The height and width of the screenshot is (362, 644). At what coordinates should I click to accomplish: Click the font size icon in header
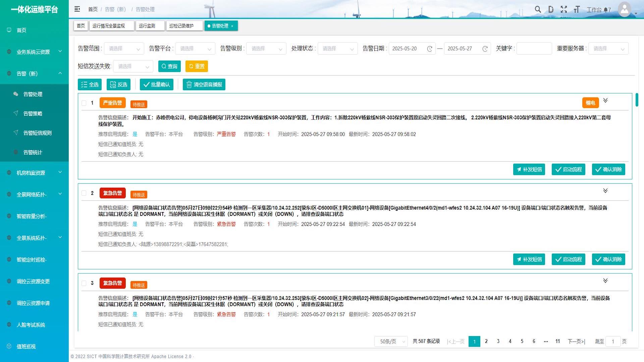(x=577, y=9)
